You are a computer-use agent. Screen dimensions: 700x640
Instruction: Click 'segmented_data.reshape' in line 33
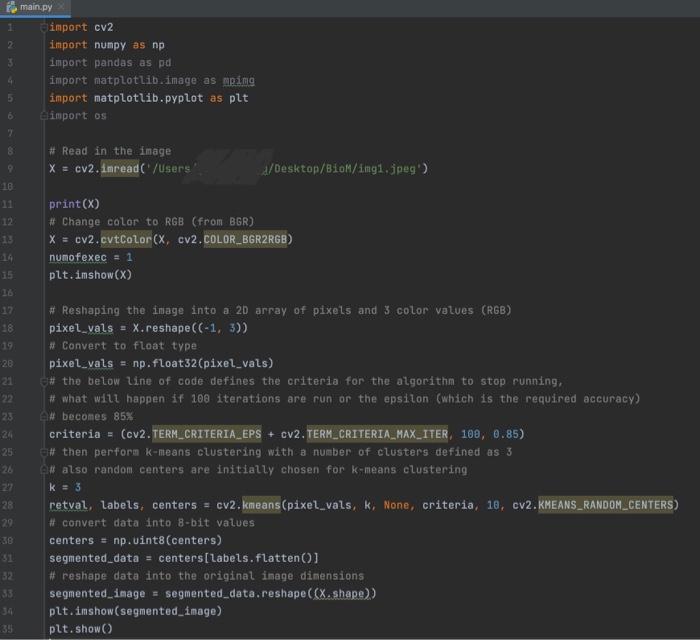click(x=235, y=594)
